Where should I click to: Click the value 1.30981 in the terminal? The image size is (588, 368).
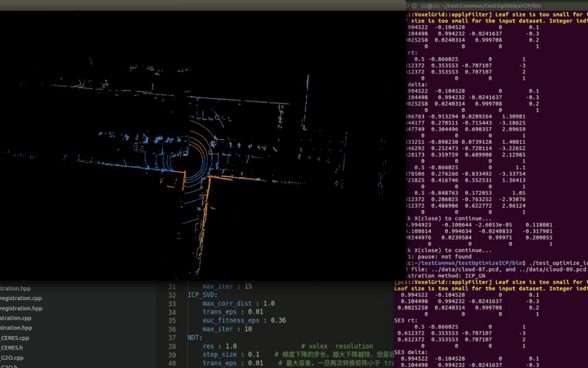514,116
